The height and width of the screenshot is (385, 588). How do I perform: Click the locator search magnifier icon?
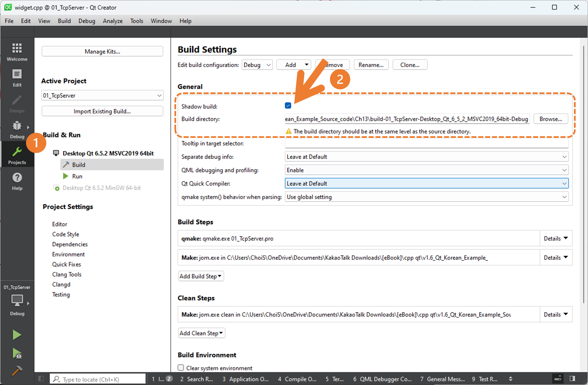click(x=57, y=379)
